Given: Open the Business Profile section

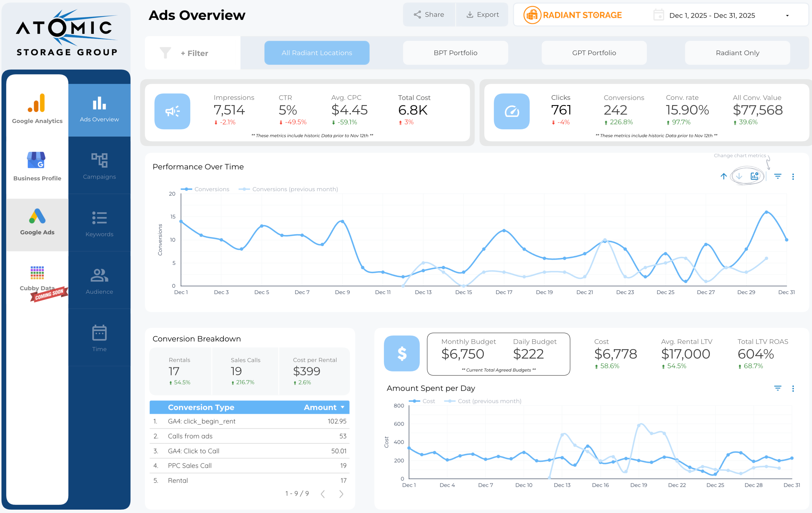Looking at the screenshot, I should click(x=37, y=166).
